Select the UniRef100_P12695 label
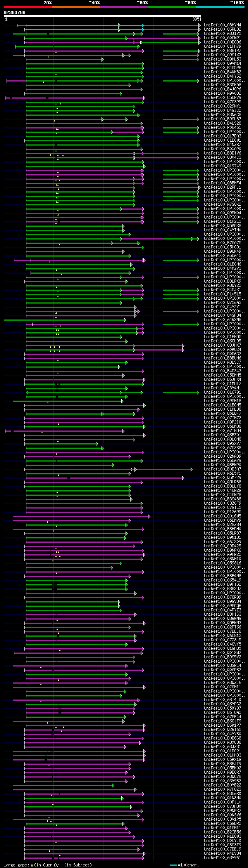Viewport: 248px width, 868px height. pos(222,512)
